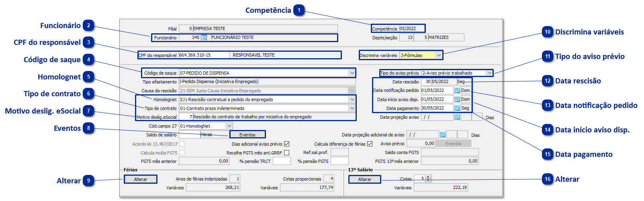Image resolution: width=644 pixels, height=201 pixels.
Task: Click the text 'MATRIZES'
Action: [438, 37]
